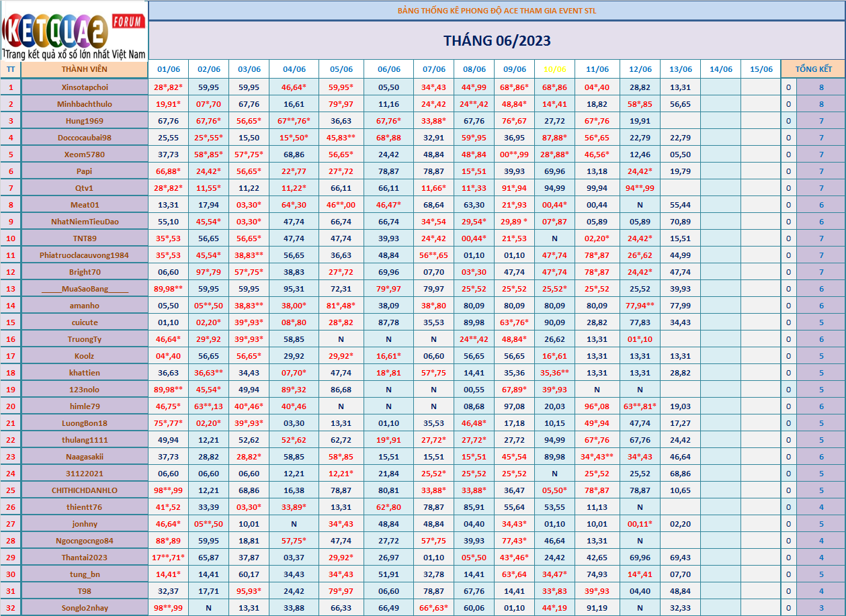Click member name thientt76
Viewport: 846px width, 616px height.
point(84,507)
